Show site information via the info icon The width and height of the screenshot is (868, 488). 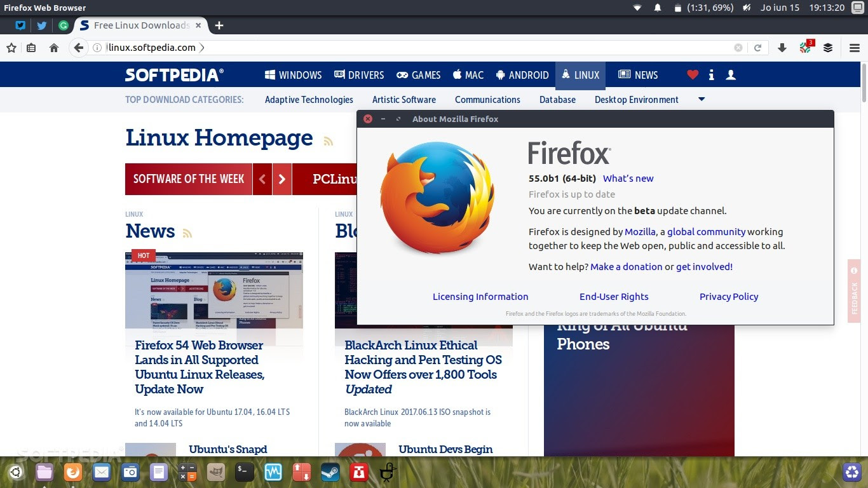point(97,48)
